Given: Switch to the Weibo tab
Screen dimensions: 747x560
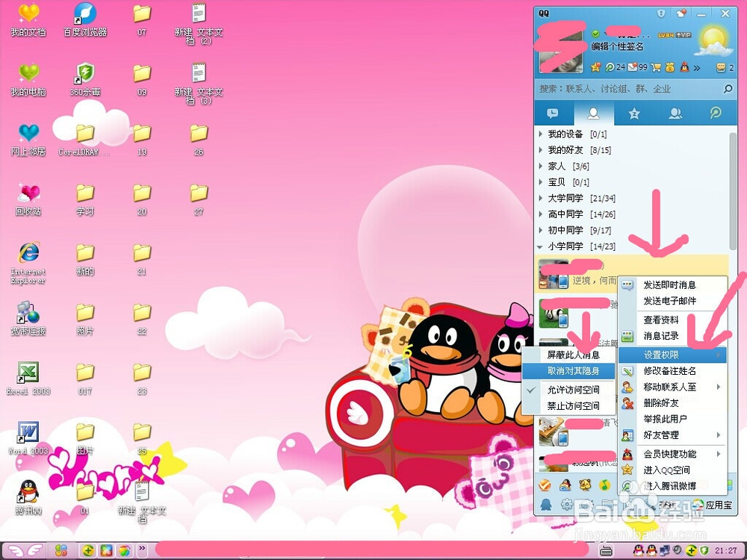Looking at the screenshot, I should point(716,113).
